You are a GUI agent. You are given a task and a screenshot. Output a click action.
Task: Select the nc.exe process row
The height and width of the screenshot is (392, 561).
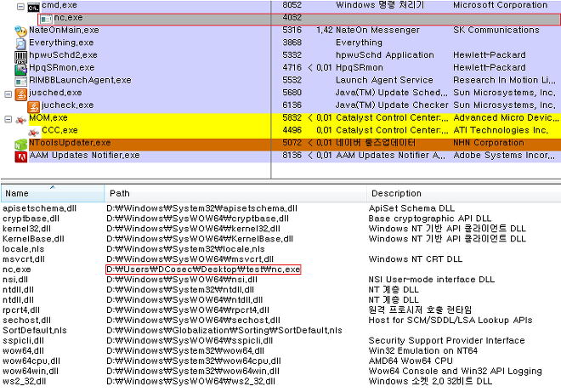(x=298, y=20)
